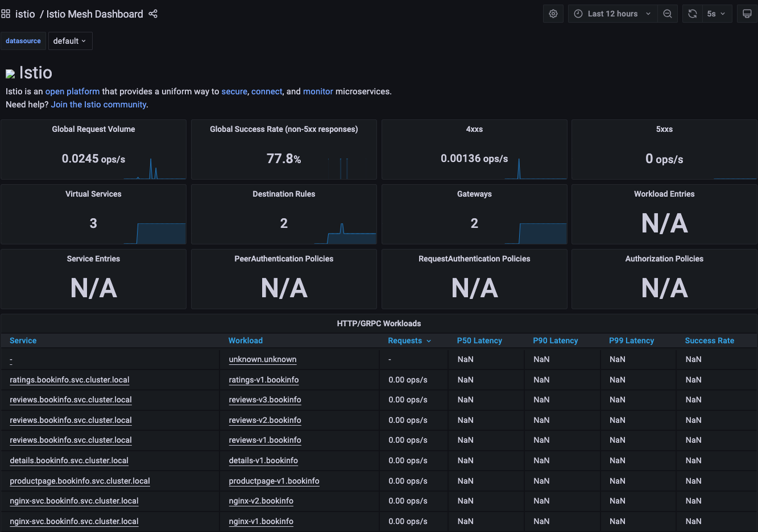
Task: Sort table by P50 Latency column
Action: [x=479, y=340]
